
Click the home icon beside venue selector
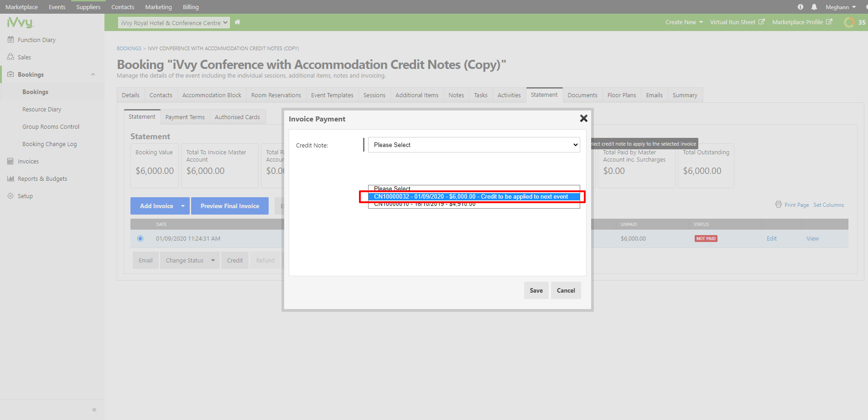pos(237,22)
